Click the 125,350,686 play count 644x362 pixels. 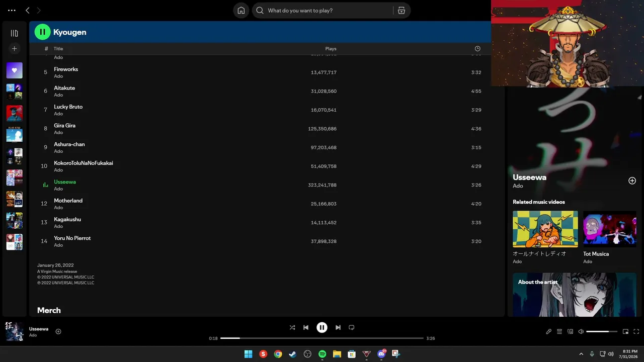point(322,129)
